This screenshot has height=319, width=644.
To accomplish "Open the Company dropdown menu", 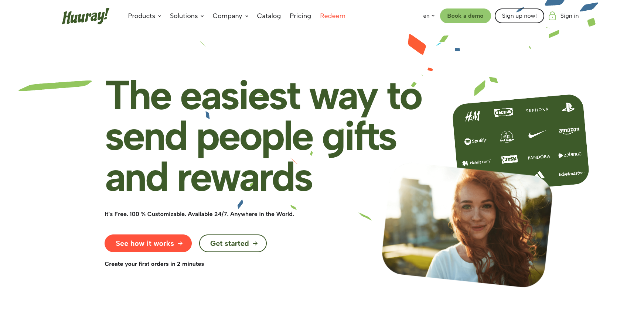I will [230, 16].
